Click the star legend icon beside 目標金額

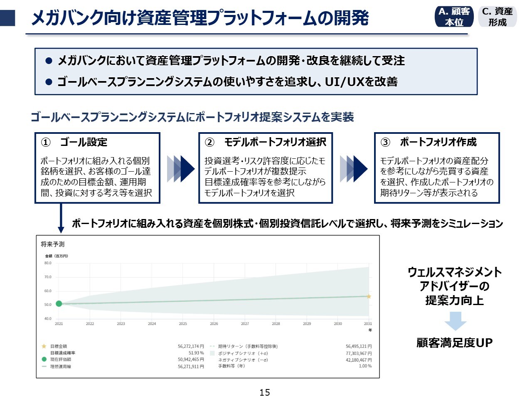(x=44, y=346)
